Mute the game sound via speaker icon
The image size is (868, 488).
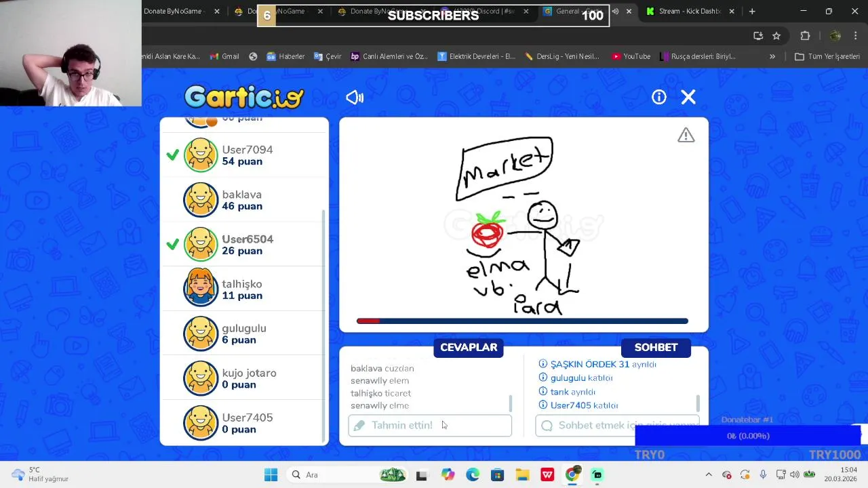point(355,98)
